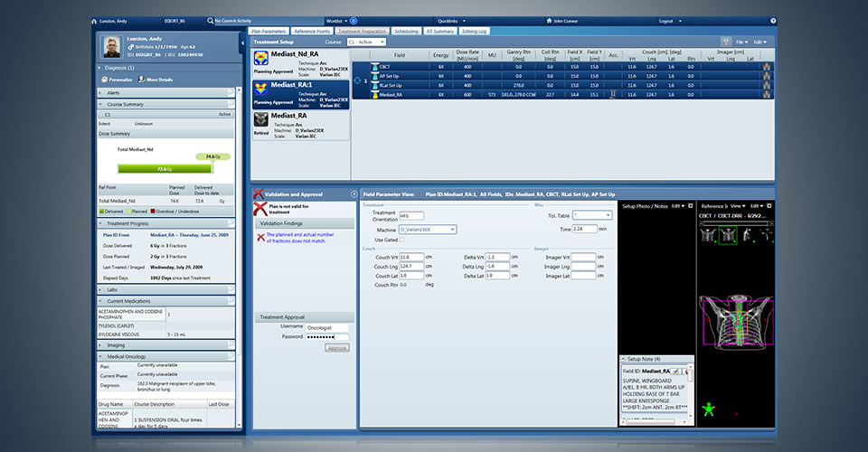Collapse Validation and Approval panel with arrow
This screenshot has width=868, height=452.
354,194
